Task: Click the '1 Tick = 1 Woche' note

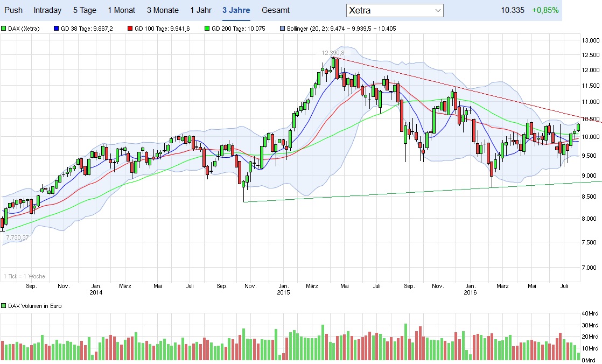Action: tap(24, 276)
